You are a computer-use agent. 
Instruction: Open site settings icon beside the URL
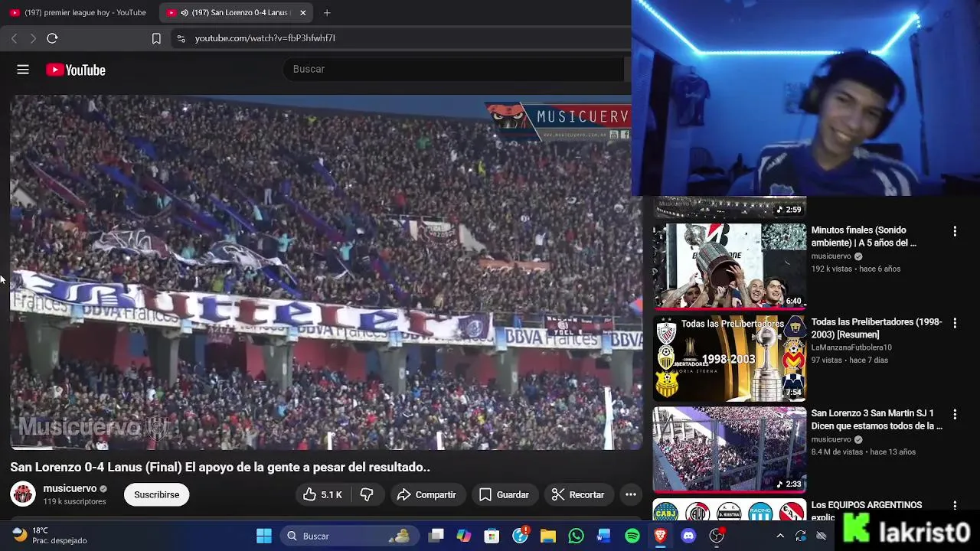coord(181,38)
